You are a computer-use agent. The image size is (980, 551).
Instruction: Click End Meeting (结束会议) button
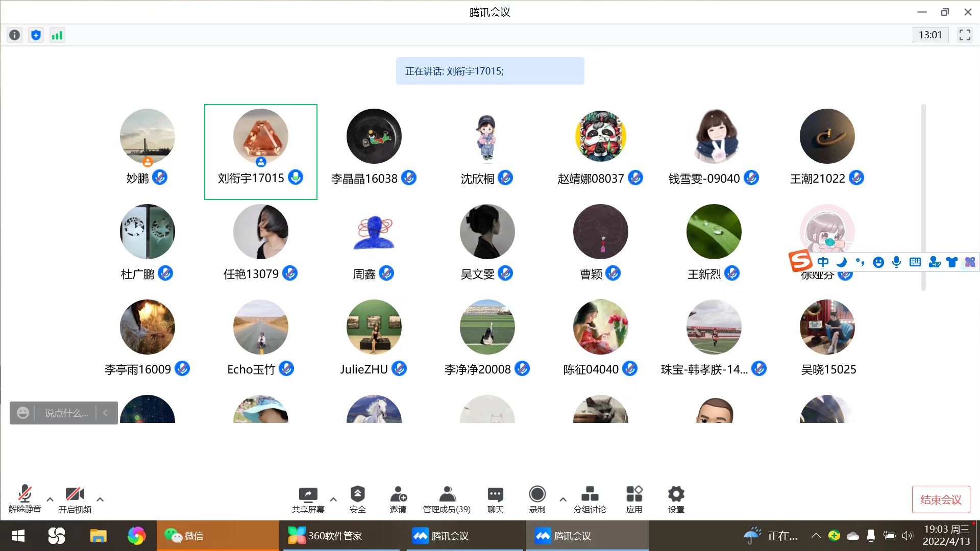(x=941, y=499)
